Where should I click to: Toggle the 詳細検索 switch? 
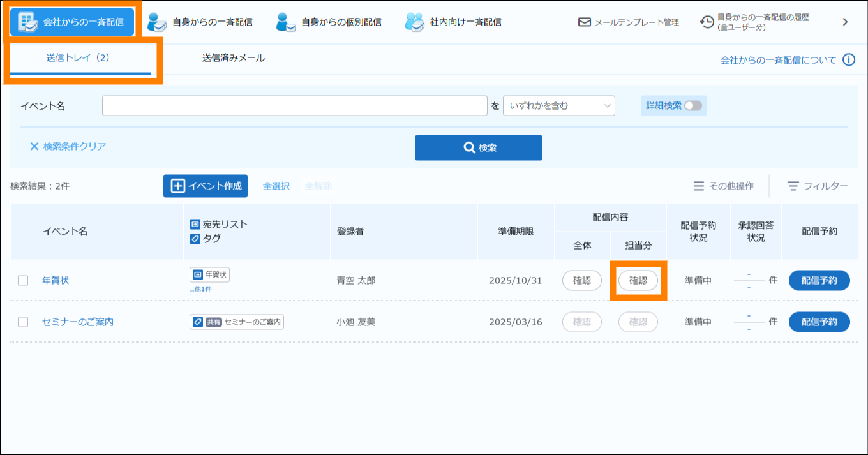(x=692, y=106)
